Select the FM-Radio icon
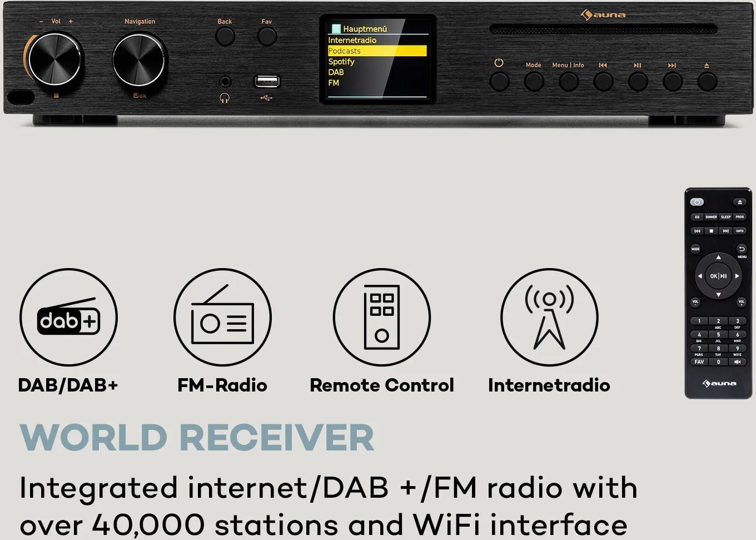The width and height of the screenshot is (756, 540). [x=222, y=317]
